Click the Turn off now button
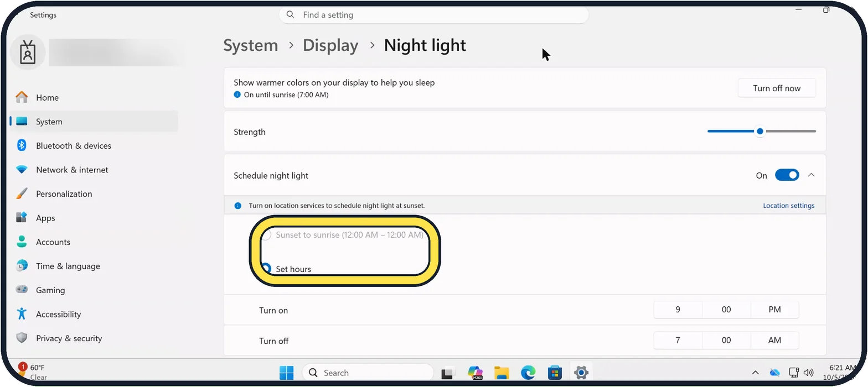The image size is (868, 387). click(777, 88)
